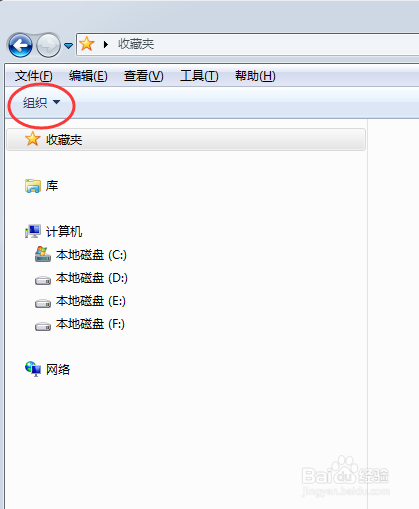Image resolution: width=419 pixels, height=509 pixels.
Task: Select 收藏夹 in the navigation pane
Action: (186, 139)
